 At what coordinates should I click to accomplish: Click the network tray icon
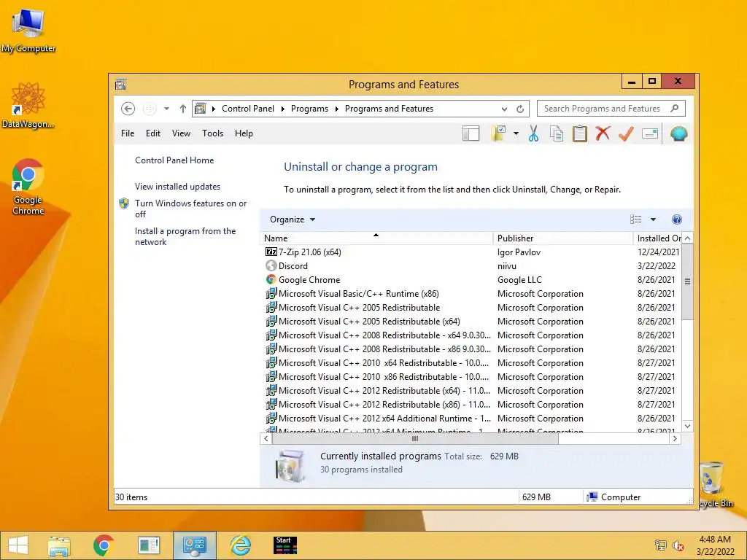[x=660, y=545]
